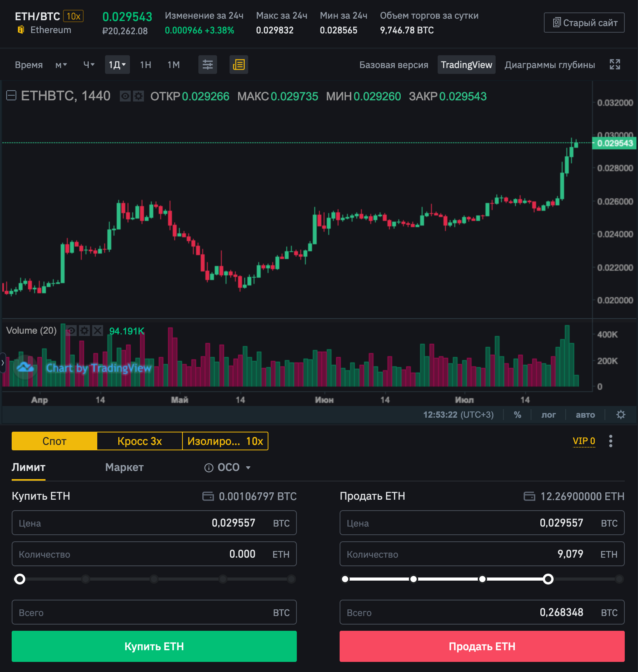Focus the sell Всего input field

[x=482, y=612]
